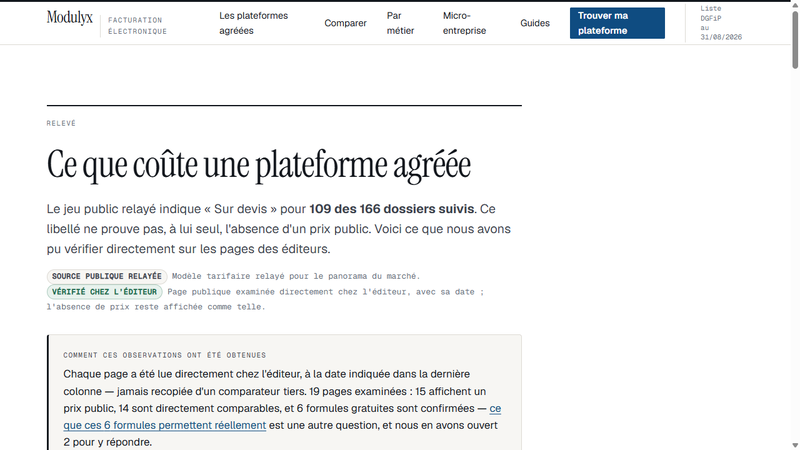The height and width of the screenshot is (450, 800).
Task: Click the FACTURATION ÉLECTRONIQUE tagline
Action: click(x=137, y=26)
